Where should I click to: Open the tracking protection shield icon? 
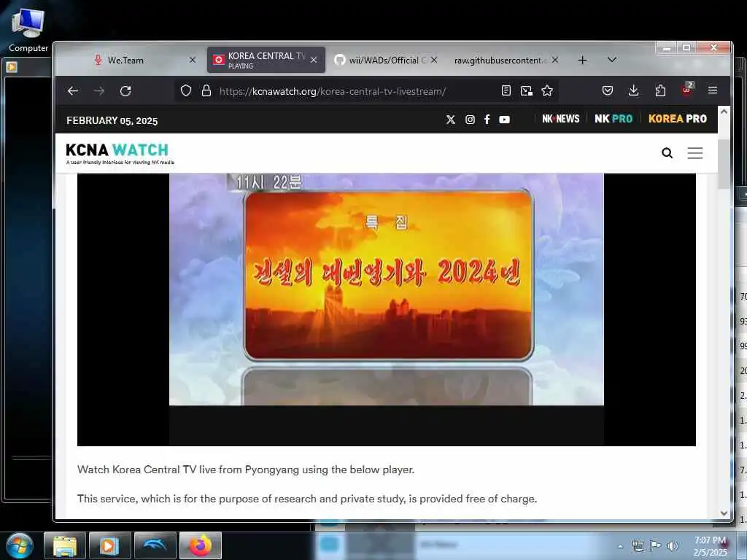(x=186, y=90)
